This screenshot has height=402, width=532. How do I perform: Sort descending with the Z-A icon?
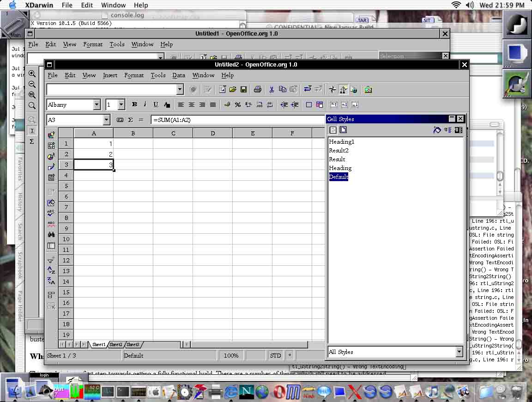pos(51,281)
